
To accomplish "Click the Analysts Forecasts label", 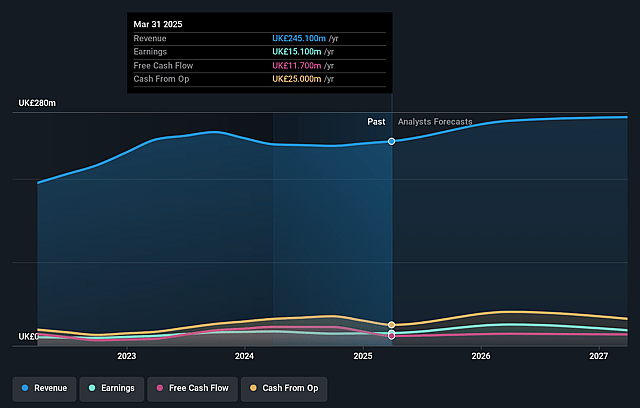I will [x=435, y=122].
